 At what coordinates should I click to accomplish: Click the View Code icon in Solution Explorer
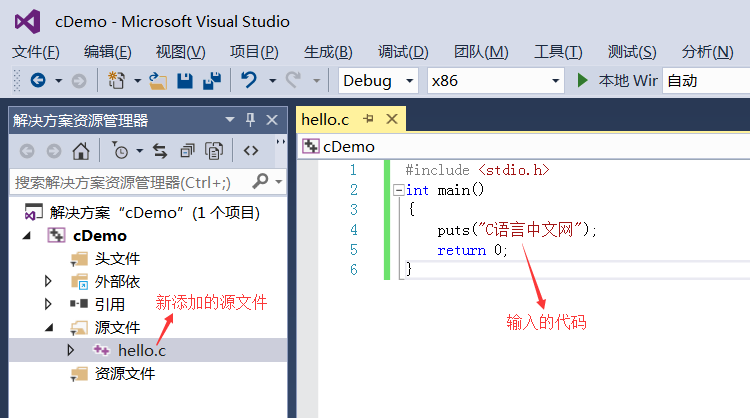[x=251, y=151]
